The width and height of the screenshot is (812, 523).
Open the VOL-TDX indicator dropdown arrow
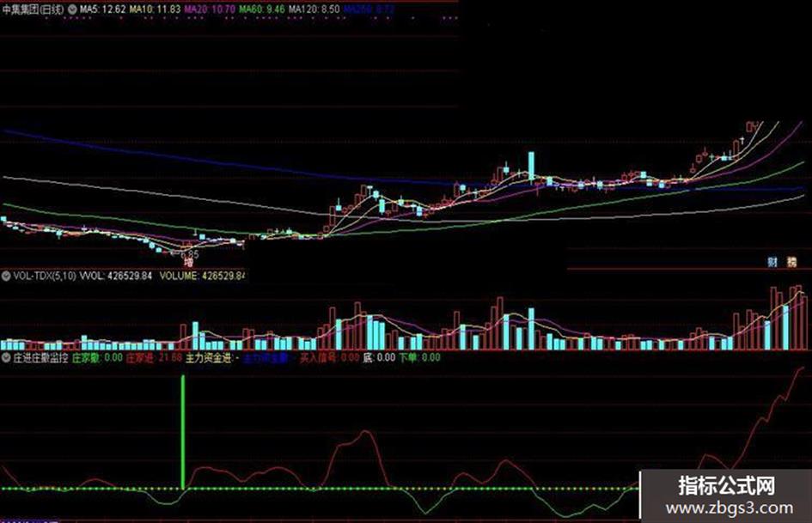coord(6,276)
